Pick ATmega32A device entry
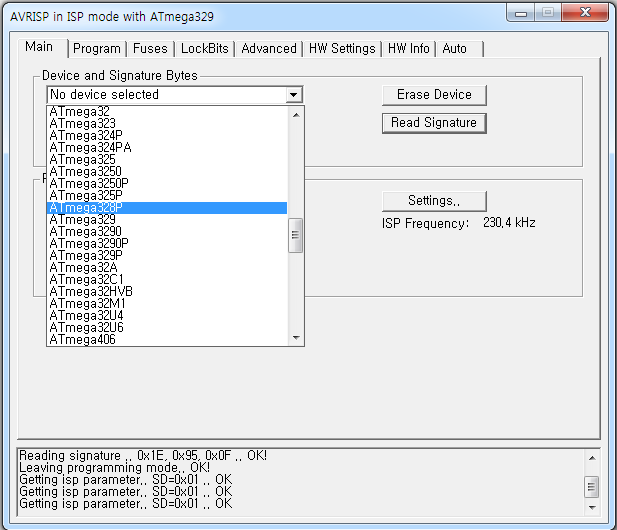Screen dimensions: 617x530 pos(167,268)
